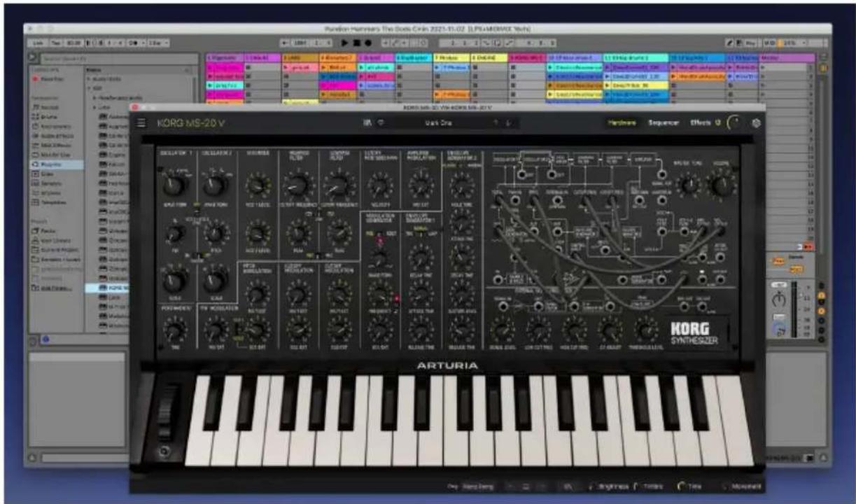856x504 pixels.
Task: Click the Time macro knob
Action: coord(680,485)
